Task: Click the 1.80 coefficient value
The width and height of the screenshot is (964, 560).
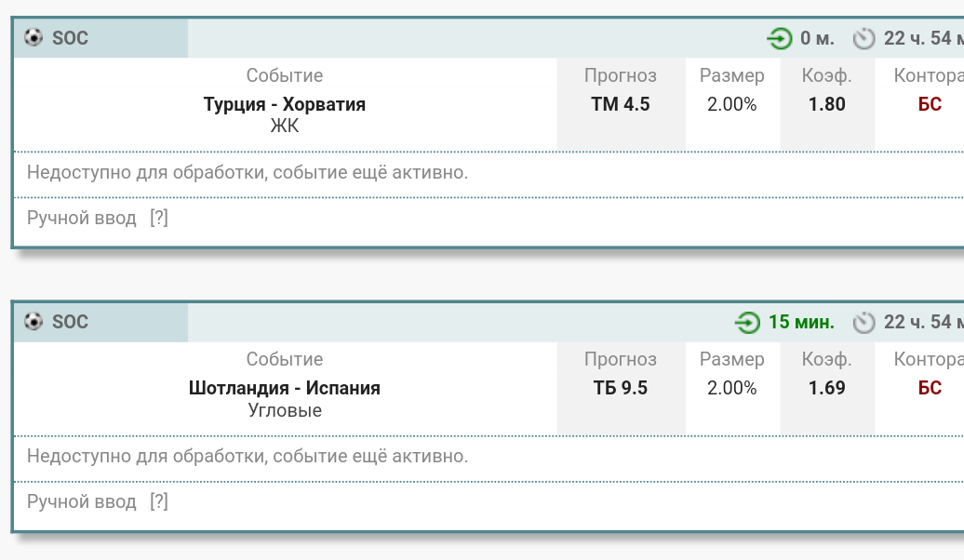Action: click(827, 104)
